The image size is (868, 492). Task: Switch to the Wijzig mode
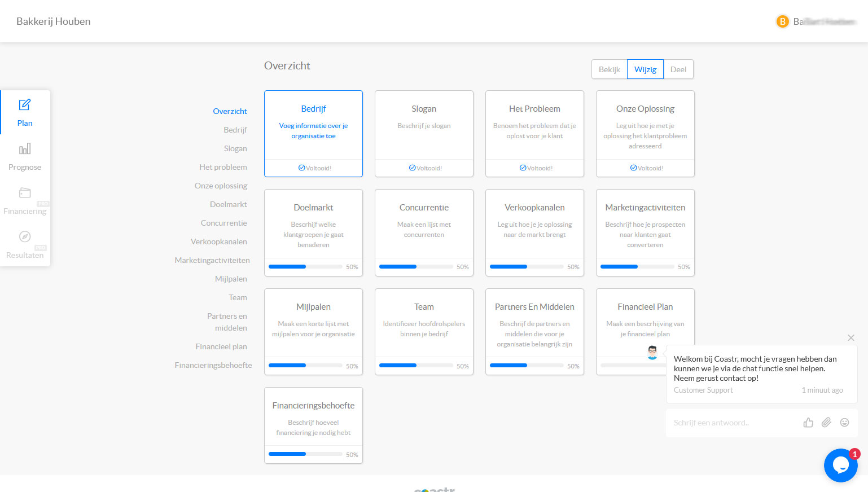645,69
